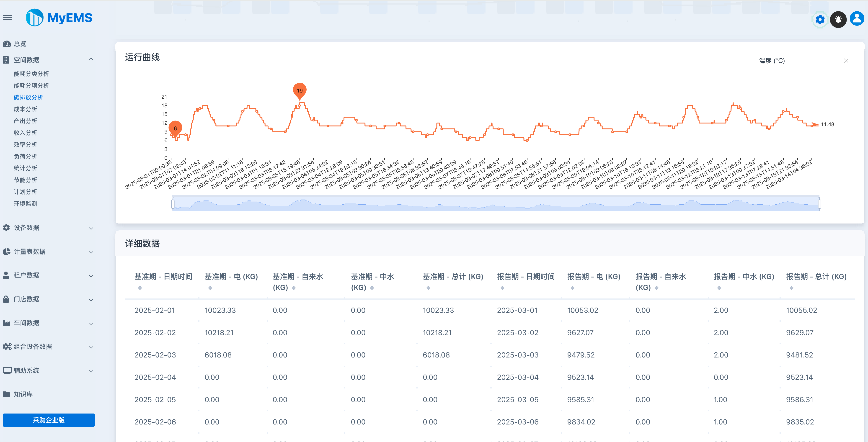
Task: Expand the 辅助系统 menu
Action: (91, 371)
